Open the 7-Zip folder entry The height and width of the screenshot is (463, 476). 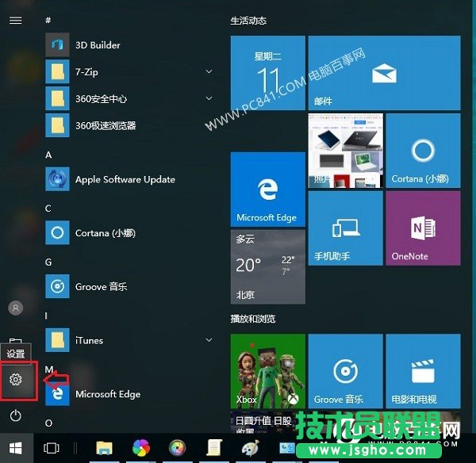point(131,72)
